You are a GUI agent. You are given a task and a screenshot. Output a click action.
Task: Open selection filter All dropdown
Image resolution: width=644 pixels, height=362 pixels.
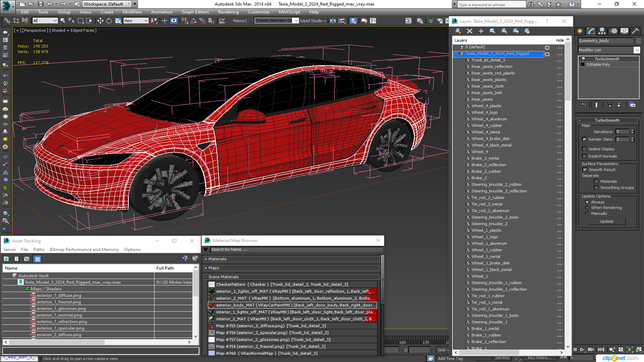[x=45, y=21]
